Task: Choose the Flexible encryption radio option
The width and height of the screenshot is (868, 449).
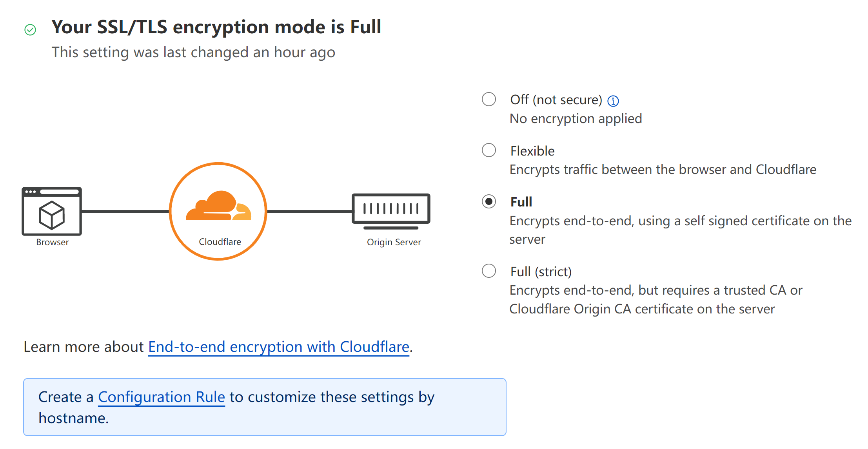Action: [x=488, y=150]
